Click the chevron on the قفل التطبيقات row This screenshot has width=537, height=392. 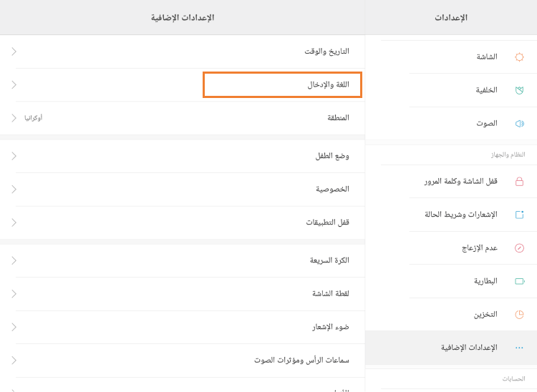click(x=14, y=222)
